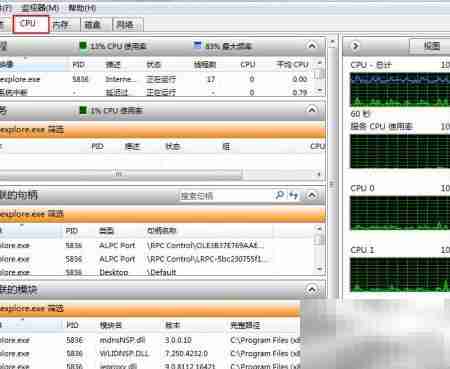The width and height of the screenshot is (450, 369).
Task: Sort modules by 模块名 column header
Action: pyautogui.click(x=111, y=325)
